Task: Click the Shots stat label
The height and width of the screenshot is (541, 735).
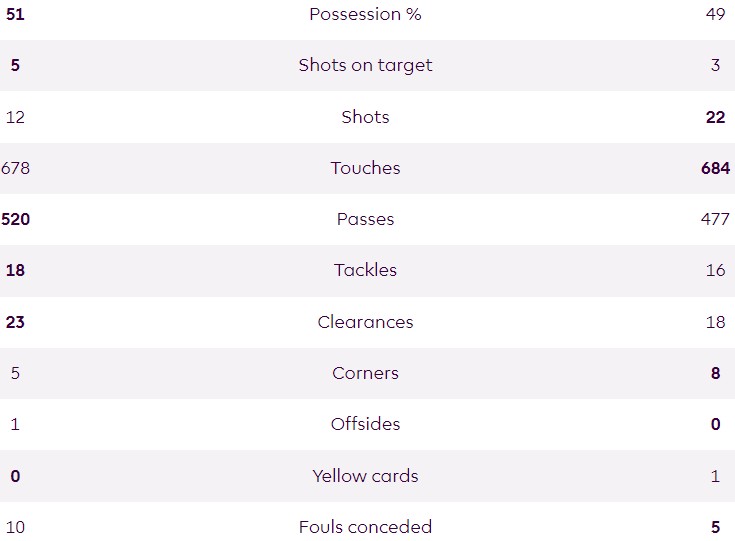Action: (365, 117)
